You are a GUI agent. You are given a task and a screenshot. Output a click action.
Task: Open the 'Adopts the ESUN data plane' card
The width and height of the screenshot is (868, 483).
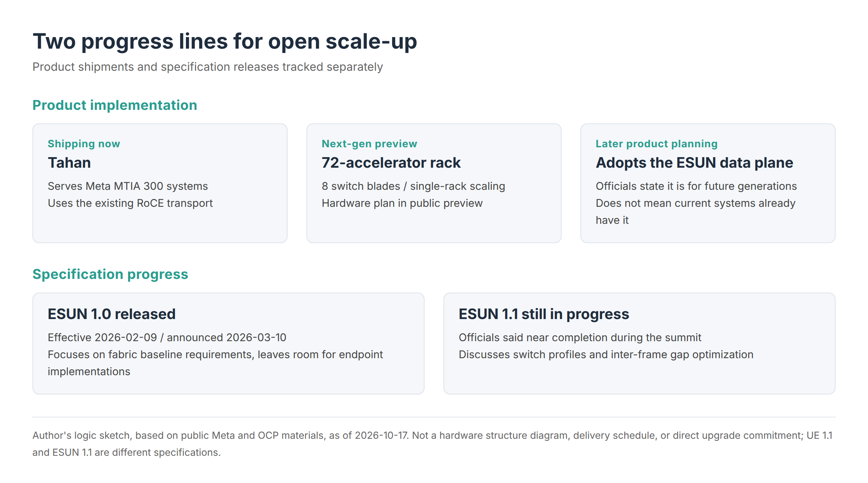(x=708, y=183)
